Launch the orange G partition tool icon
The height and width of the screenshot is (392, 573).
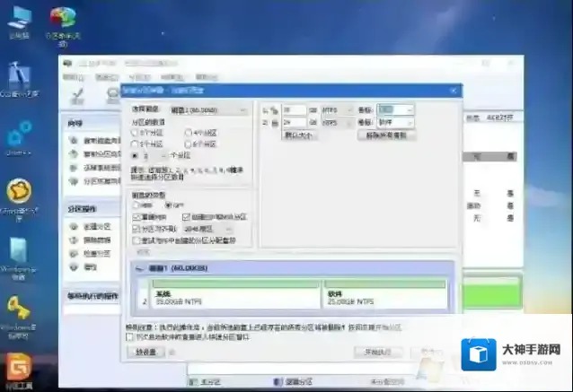point(19,367)
